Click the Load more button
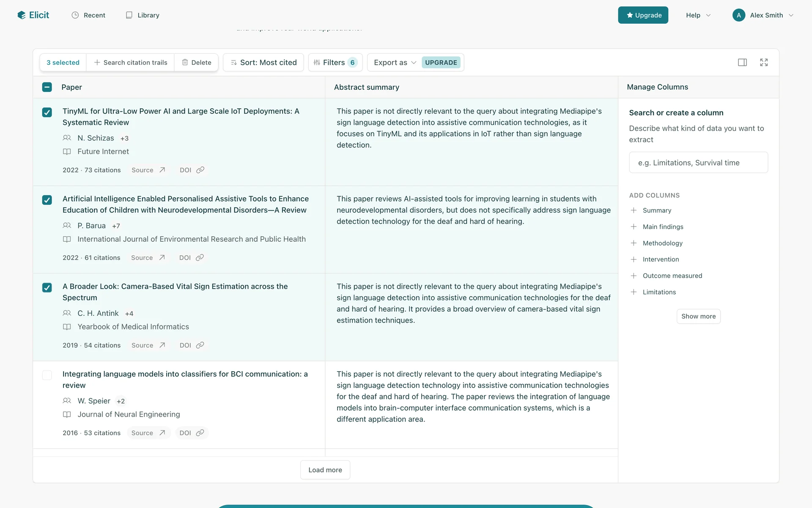812x508 pixels. click(x=325, y=470)
